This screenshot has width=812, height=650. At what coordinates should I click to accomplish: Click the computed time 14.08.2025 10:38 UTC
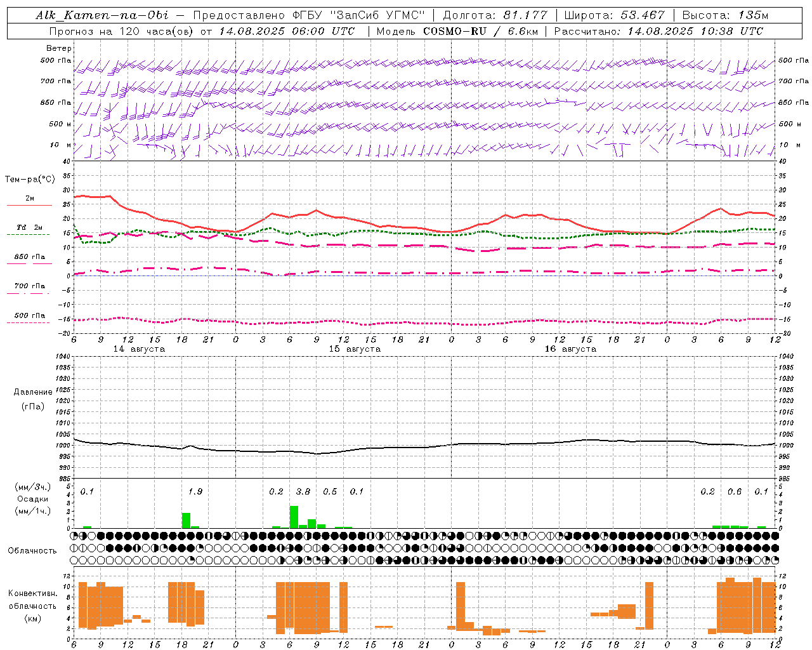(695, 31)
